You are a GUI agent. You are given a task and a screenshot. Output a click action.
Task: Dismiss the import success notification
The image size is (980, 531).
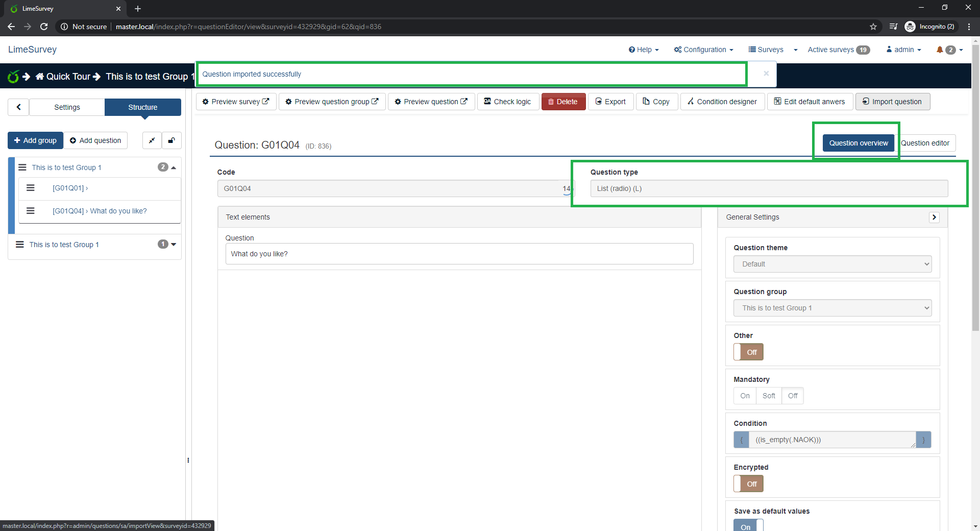[766, 74]
